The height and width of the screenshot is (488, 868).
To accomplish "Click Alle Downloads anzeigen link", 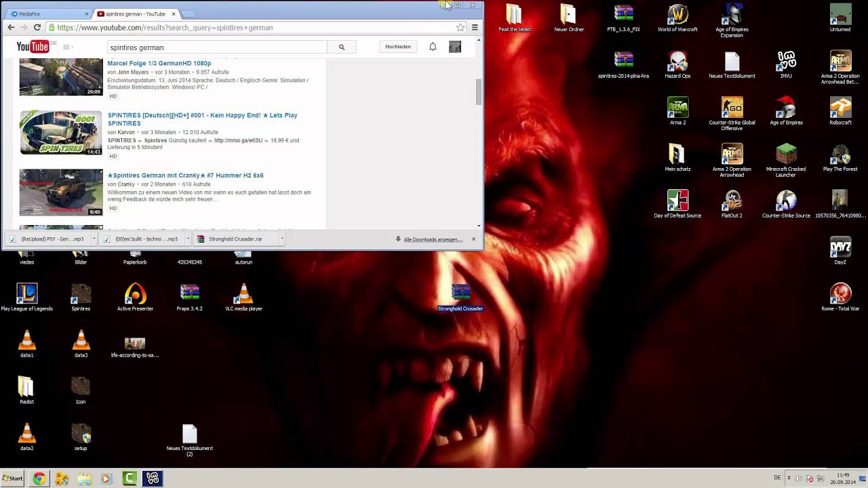I will pyautogui.click(x=433, y=239).
